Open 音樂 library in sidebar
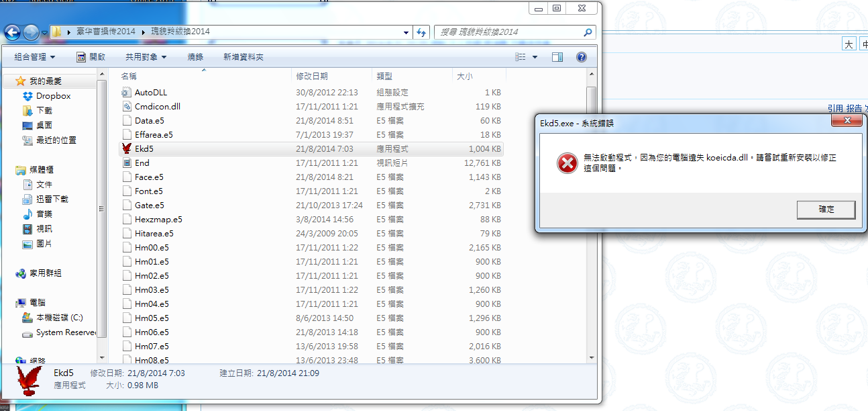This screenshot has height=411, width=868. pyautogui.click(x=44, y=214)
